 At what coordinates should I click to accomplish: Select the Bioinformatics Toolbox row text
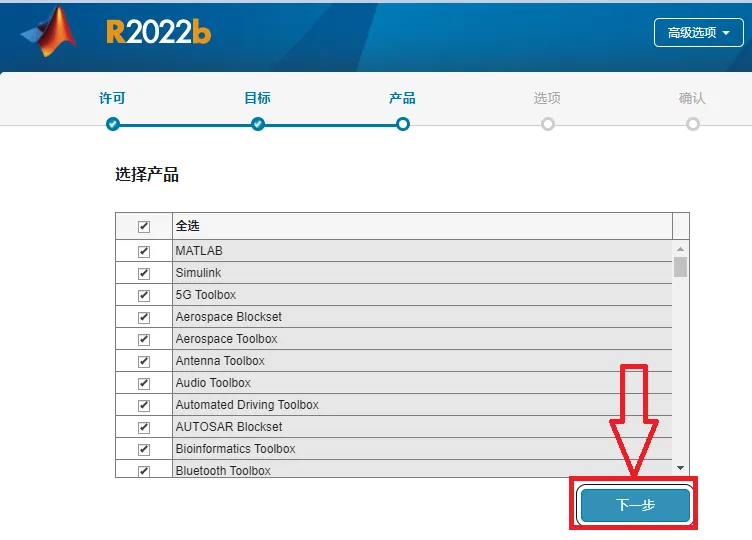tap(235, 449)
